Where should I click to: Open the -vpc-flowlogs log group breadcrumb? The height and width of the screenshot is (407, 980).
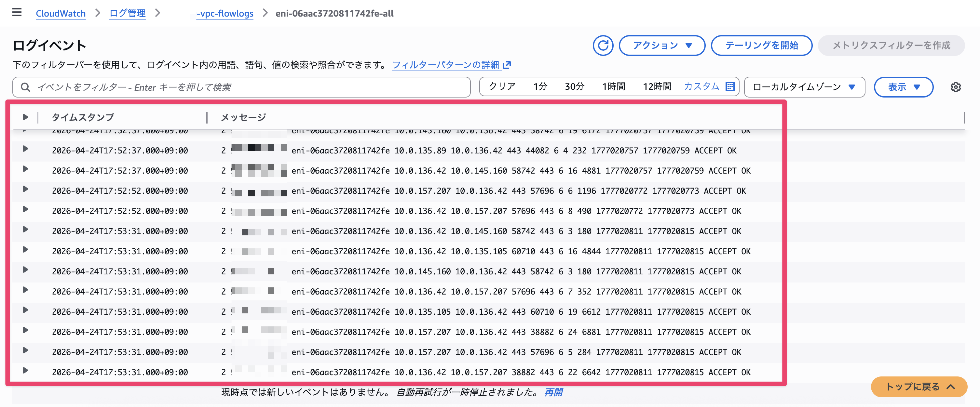click(225, 13)
